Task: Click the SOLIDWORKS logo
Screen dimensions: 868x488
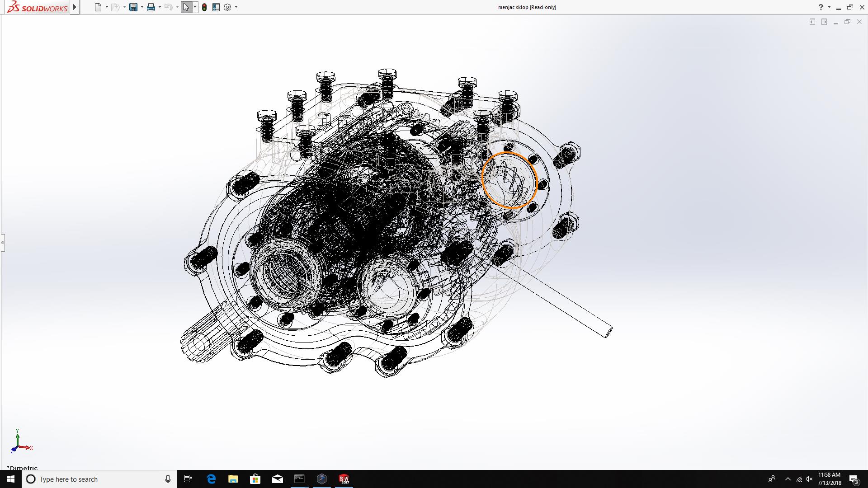Action: pyautogui.click(x=38, y=7)
